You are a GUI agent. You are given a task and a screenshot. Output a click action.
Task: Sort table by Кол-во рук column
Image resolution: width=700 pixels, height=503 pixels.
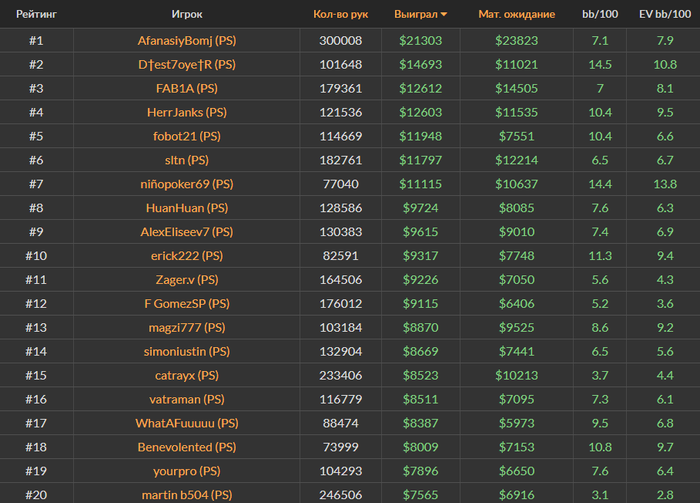[341, 14]
